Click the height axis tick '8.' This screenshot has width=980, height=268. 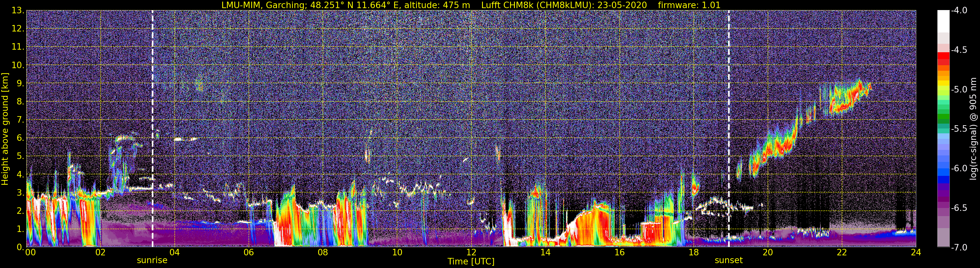click(20, 102)
